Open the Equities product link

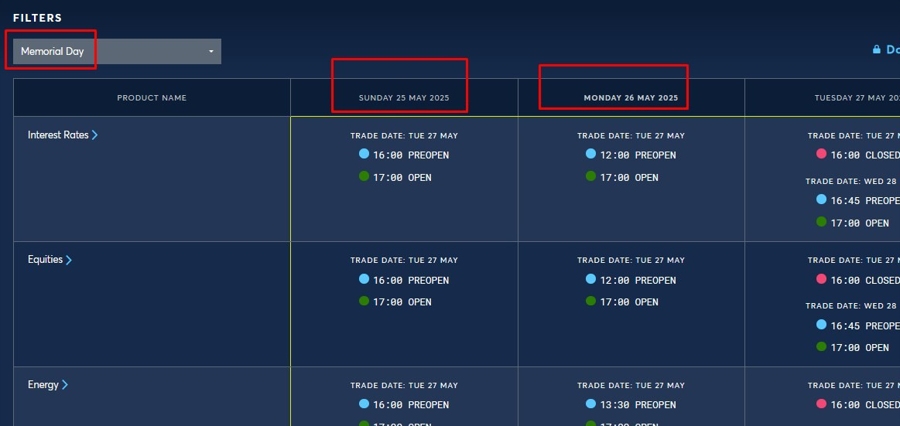[x=45, y=260]
